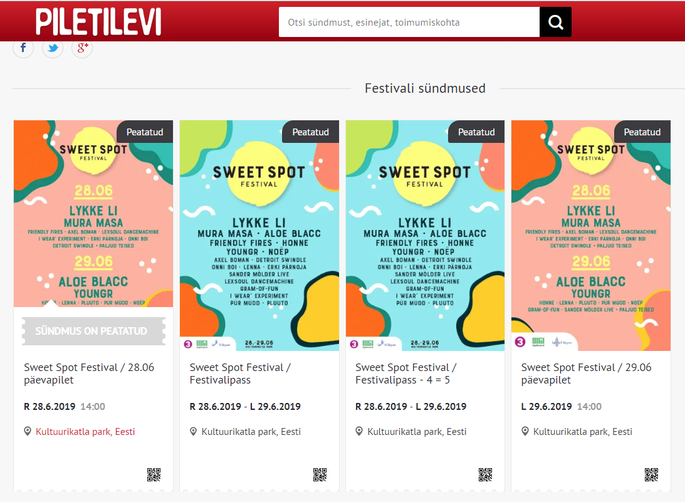Click the Sündmus on peatatud button
The image size is (685, 502).
click(93, 331)
